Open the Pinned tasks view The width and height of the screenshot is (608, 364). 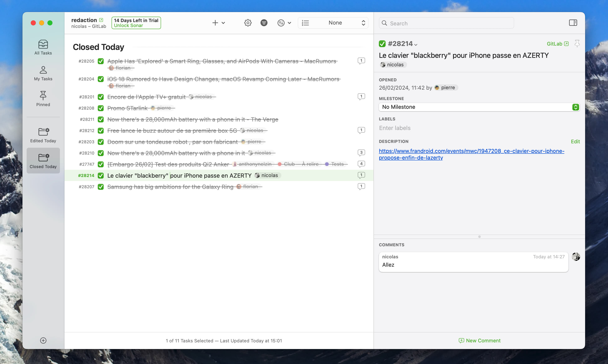click(43, 99)
